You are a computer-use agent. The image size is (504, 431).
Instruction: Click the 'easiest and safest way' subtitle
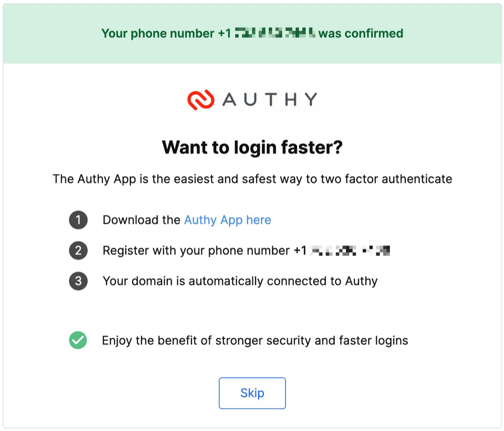[x=252, y=179]
